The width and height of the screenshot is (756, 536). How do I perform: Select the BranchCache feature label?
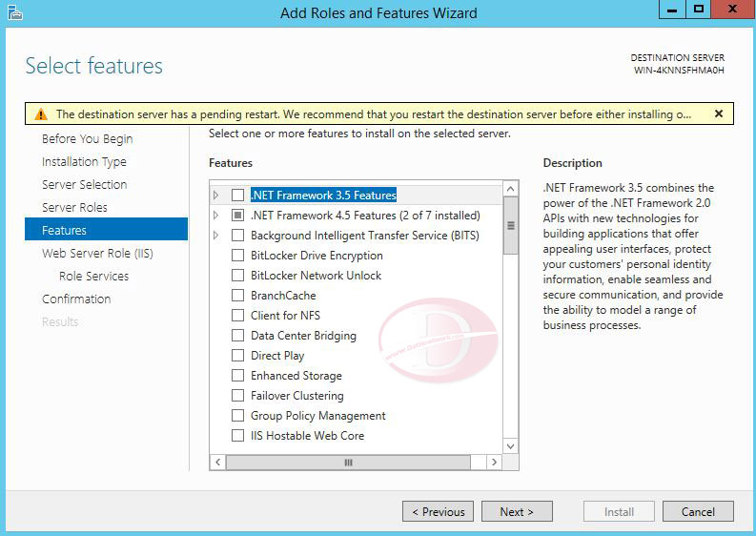283,296
